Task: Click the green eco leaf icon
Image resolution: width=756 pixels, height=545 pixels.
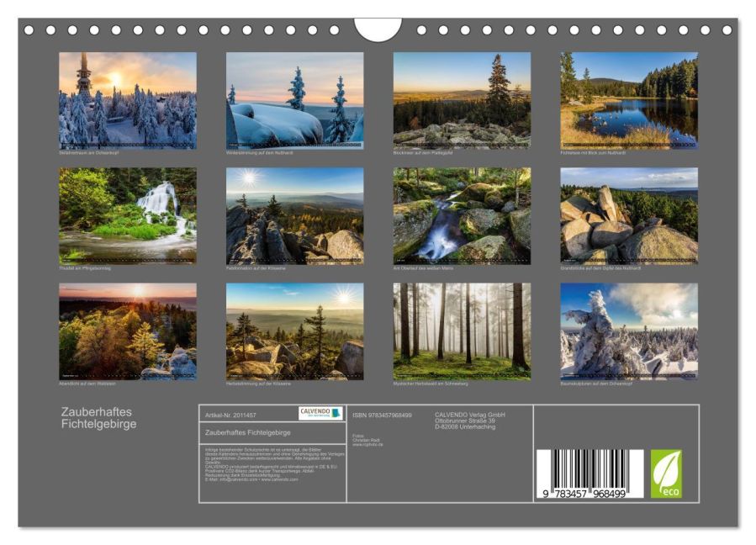Action: 666,474
